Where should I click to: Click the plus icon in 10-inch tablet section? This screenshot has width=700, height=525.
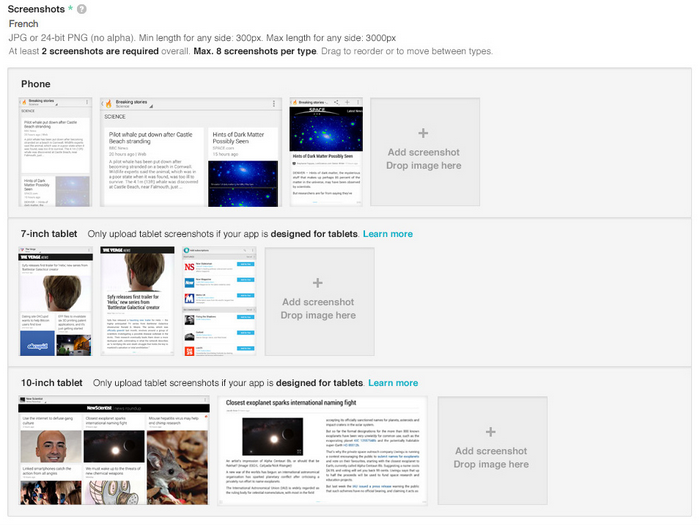coord(491,432)
